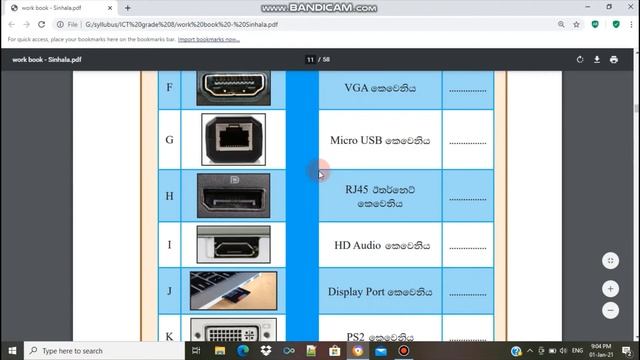Viewport: 640px width, 360px height.
Task: Fit PDF to page button
Action: [610, 261]
